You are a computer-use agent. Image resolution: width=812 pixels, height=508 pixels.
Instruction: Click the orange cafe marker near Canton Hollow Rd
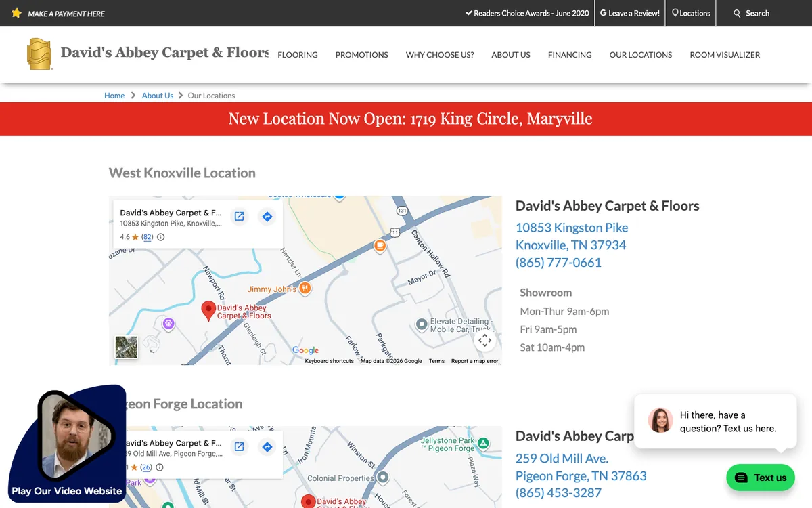(x=380, y=246)
